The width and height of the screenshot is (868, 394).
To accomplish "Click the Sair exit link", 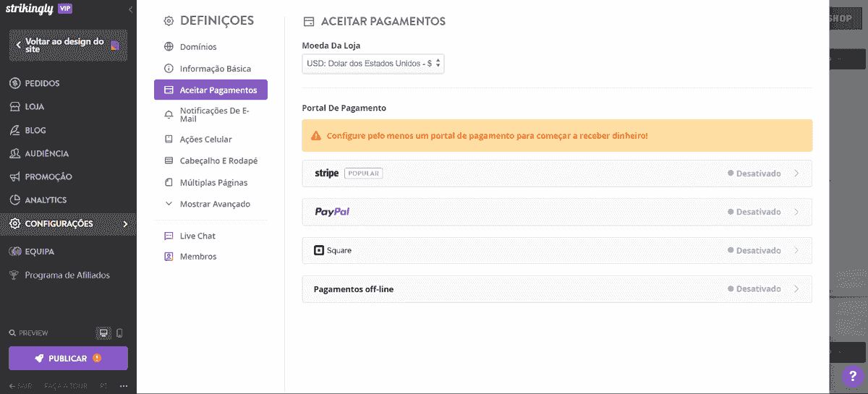I will coord(20,386).
